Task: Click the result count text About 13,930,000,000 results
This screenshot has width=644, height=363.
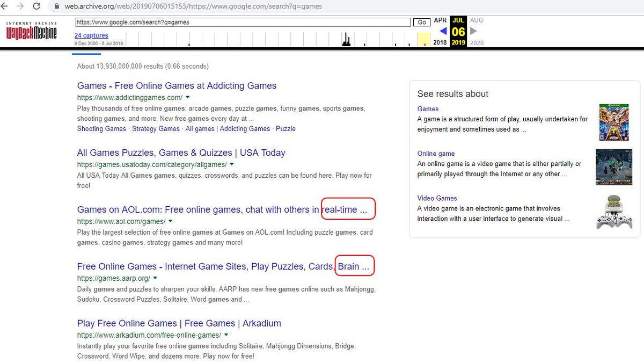Action: [143, 67]
